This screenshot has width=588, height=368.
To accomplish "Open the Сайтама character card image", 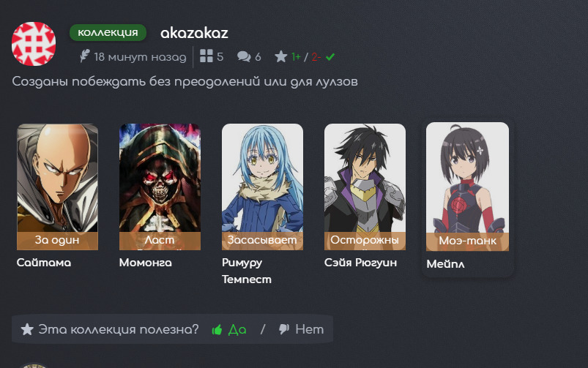I will click(x=57, y=187).
